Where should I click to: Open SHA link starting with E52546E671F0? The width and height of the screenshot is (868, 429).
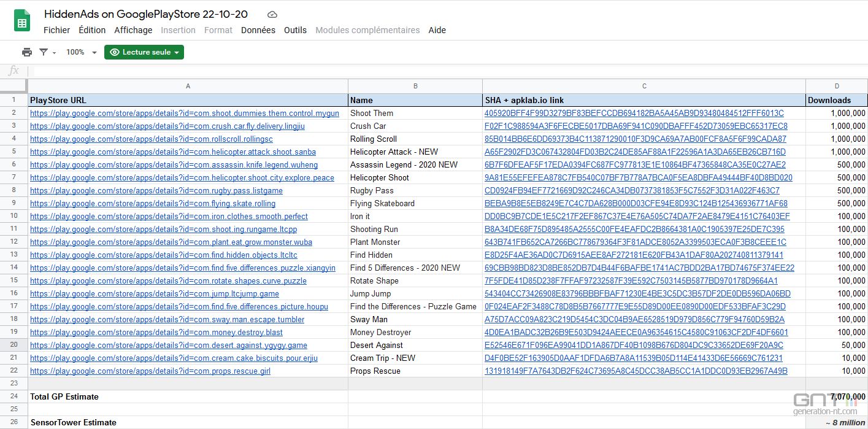click(634, 345)
